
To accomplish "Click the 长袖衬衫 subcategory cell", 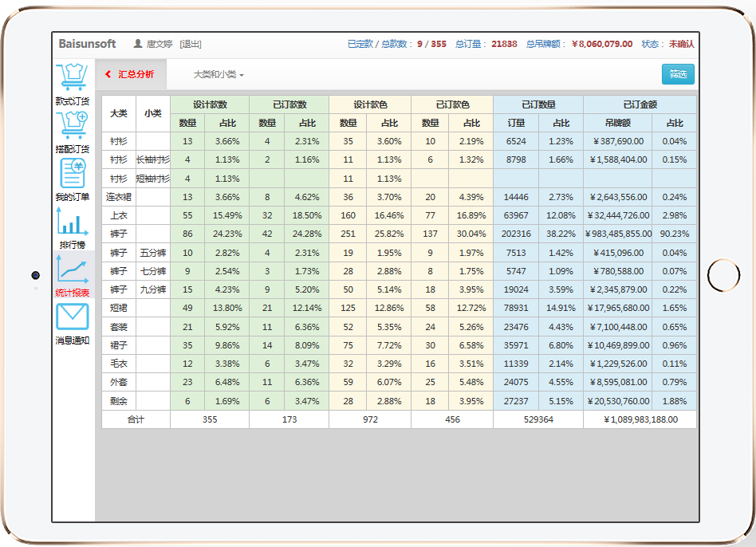I will pos(153,159).
